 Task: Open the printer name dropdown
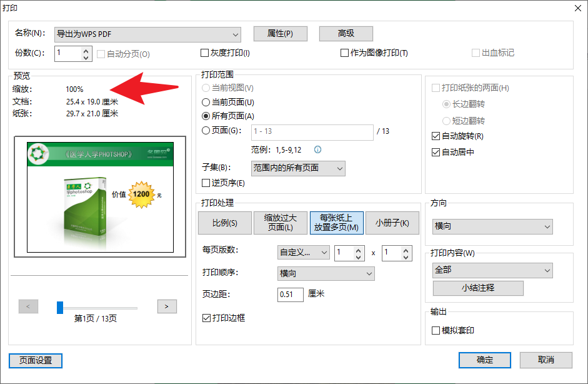pyautogui.click(x=235, y=34)
